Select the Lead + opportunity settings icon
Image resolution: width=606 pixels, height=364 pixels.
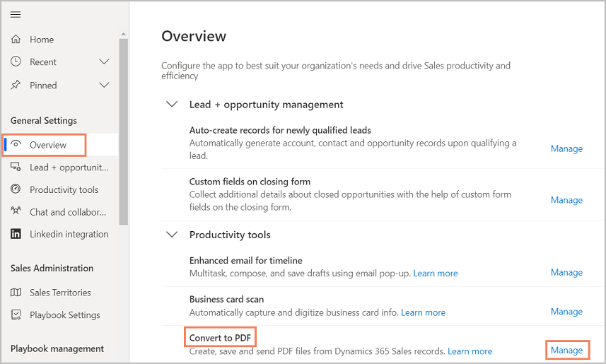coord(16,168)
